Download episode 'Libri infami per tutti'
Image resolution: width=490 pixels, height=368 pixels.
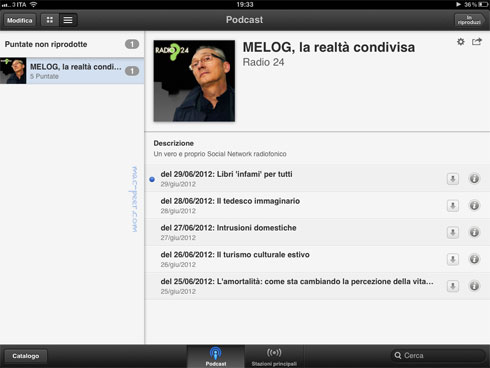tap(453, 179)
